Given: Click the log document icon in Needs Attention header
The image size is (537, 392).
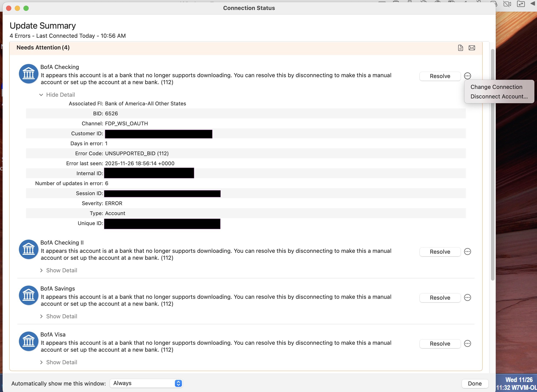Looking at the screenshot, I should click(x=460, y=48).
